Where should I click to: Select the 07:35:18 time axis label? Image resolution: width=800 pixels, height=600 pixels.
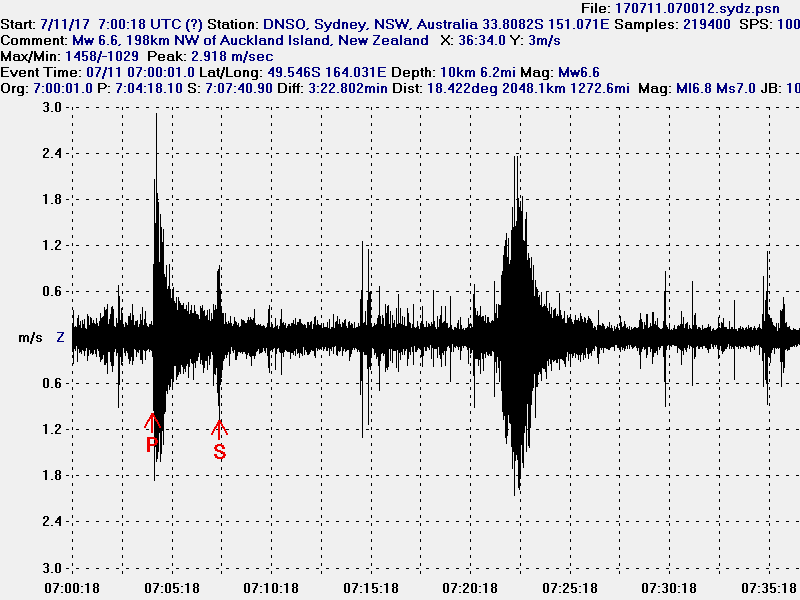767,588
